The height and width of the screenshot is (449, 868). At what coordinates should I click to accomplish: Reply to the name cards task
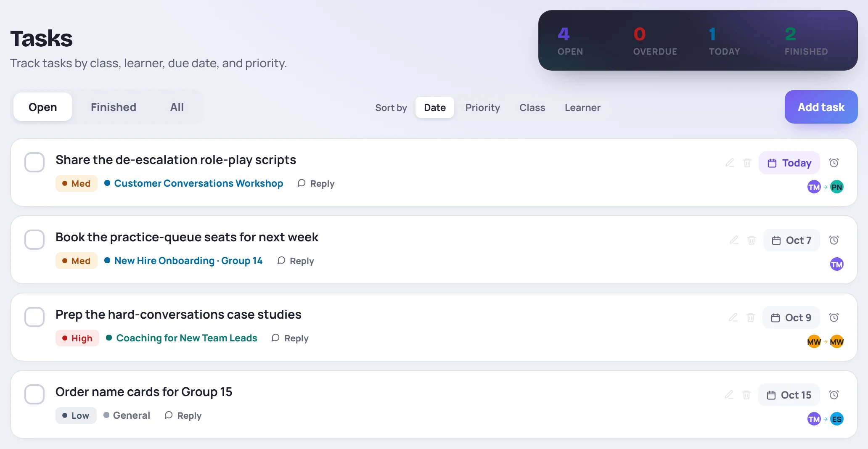click(183, 416)
